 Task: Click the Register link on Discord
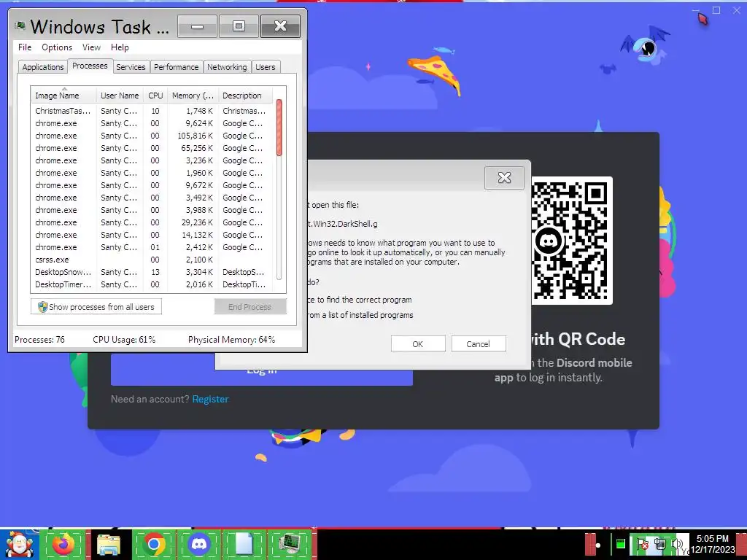211,399
